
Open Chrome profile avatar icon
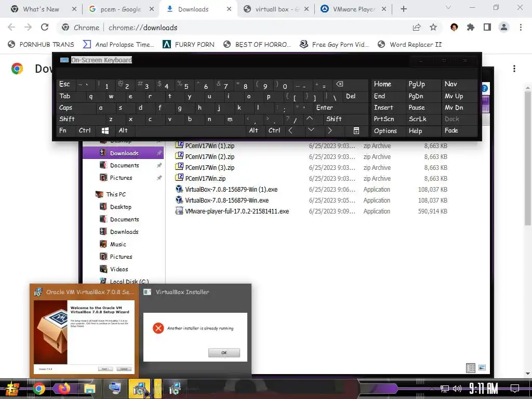pyautogui.click(x=504, y=28)
